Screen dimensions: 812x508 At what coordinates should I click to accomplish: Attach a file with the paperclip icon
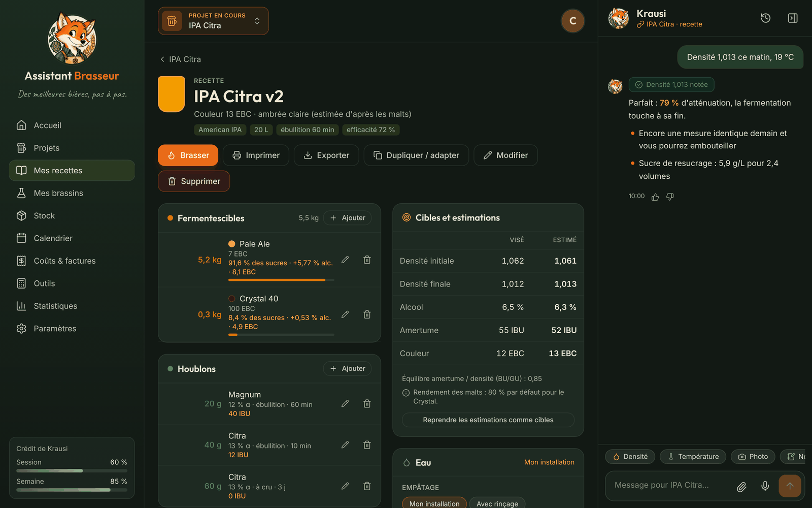pyautogui.click(x=741, y=486)
